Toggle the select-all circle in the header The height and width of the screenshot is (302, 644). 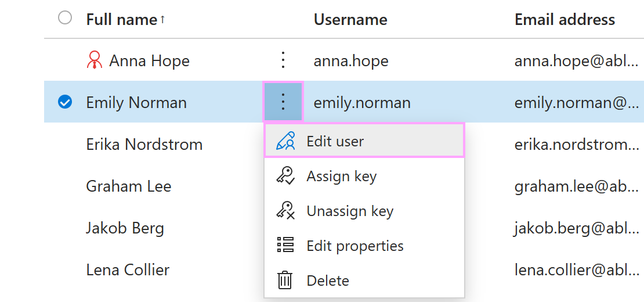click(65, 18)
